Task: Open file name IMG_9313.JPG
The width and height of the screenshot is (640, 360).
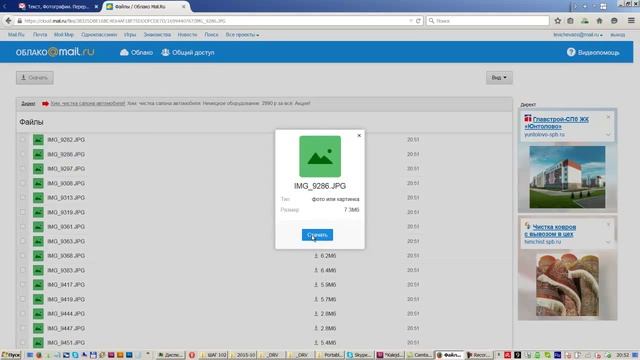Action: pos(66,198)
